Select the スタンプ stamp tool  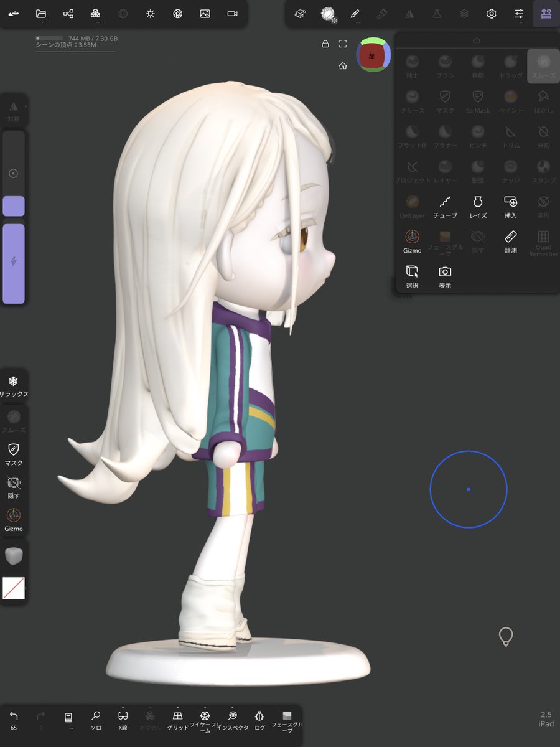[543, 171]
